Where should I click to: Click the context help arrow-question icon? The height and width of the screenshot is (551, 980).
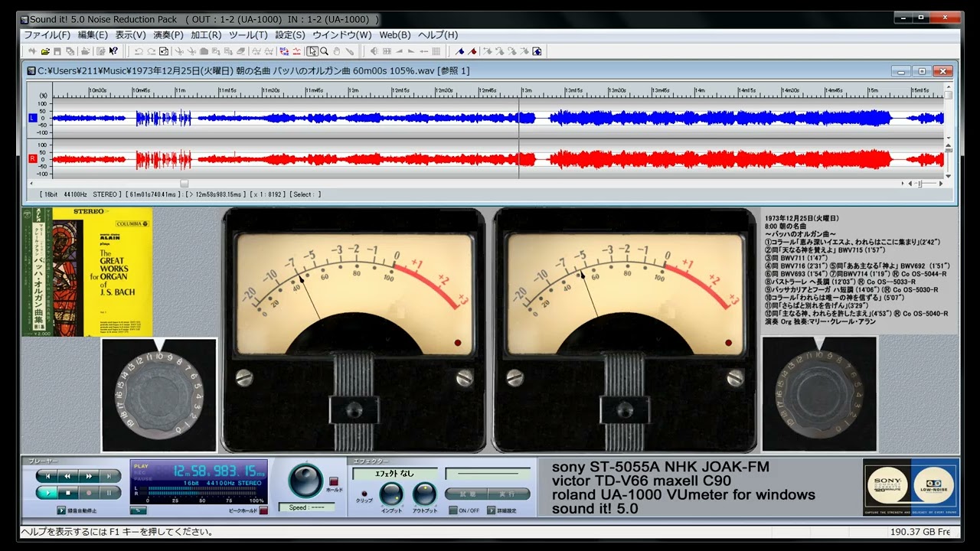pyautogui.click(x=113, y=51)
